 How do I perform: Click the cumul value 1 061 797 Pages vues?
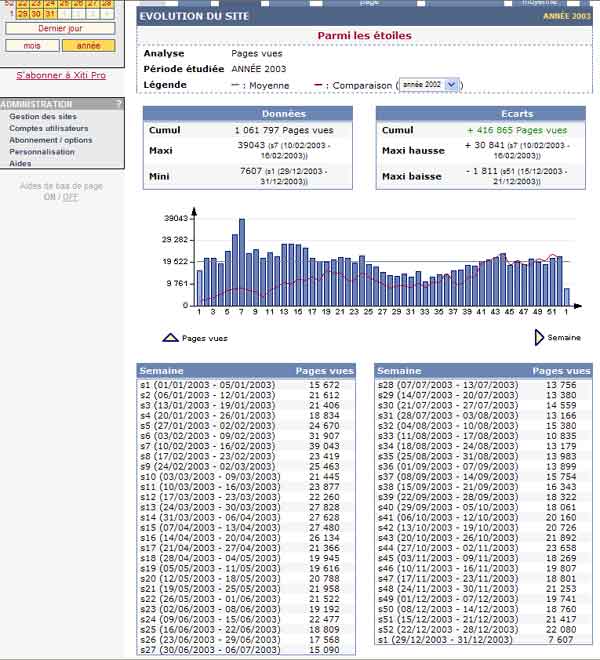[x=284, y=130]
